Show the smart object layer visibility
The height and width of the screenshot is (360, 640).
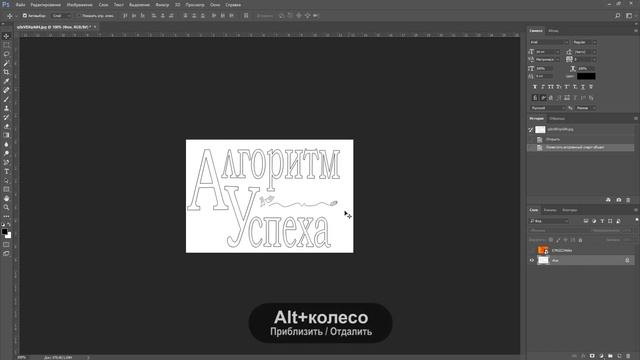tap(531, 250)
